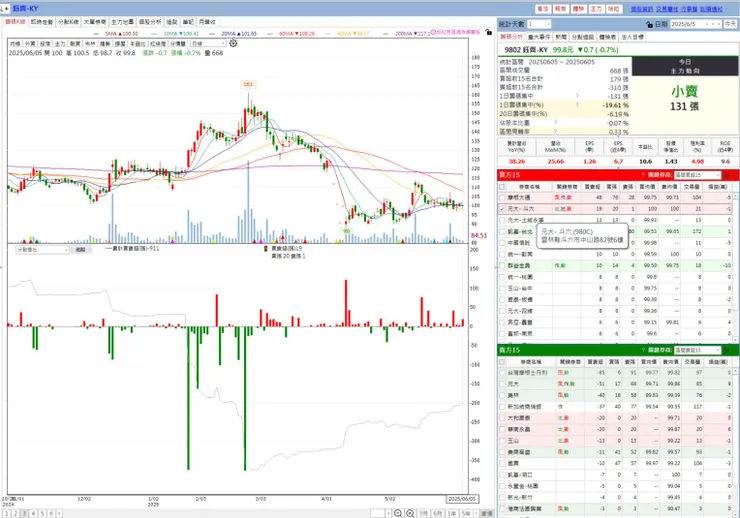740x518 pixels.
Task: Step date forward with last arrow
Action: click(719, 24)
